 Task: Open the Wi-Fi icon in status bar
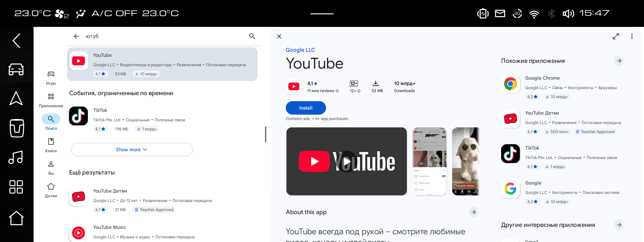coord(534,13)
